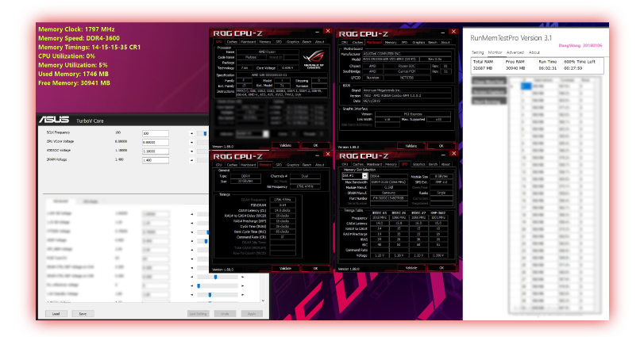Open About tab in the CPU-Z Mainboard window
Viewport: 644px width, 337px height.
(x=445, y=42)
